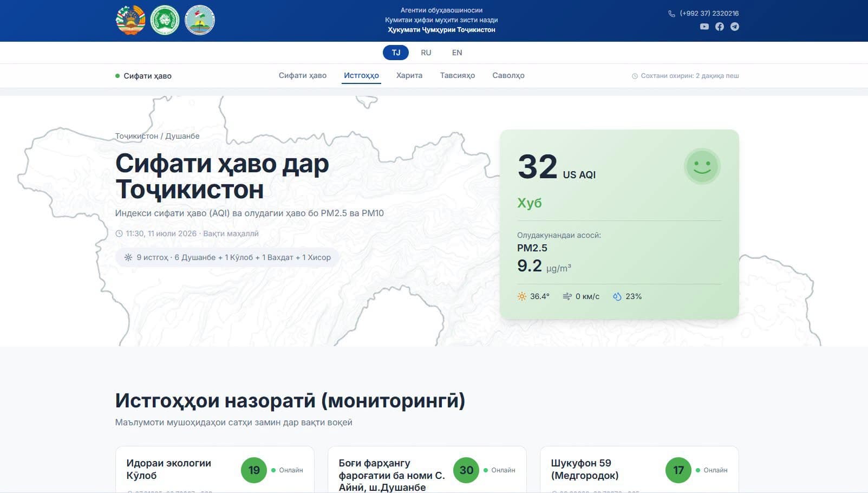
Task: Click the AQI badge showing 19
Action: [254, 470]
